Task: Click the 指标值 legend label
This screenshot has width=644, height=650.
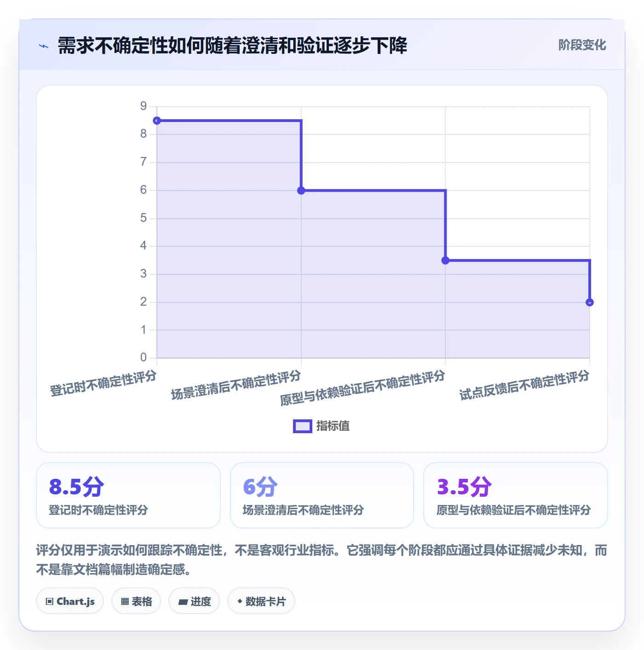Action: (333, 426)
